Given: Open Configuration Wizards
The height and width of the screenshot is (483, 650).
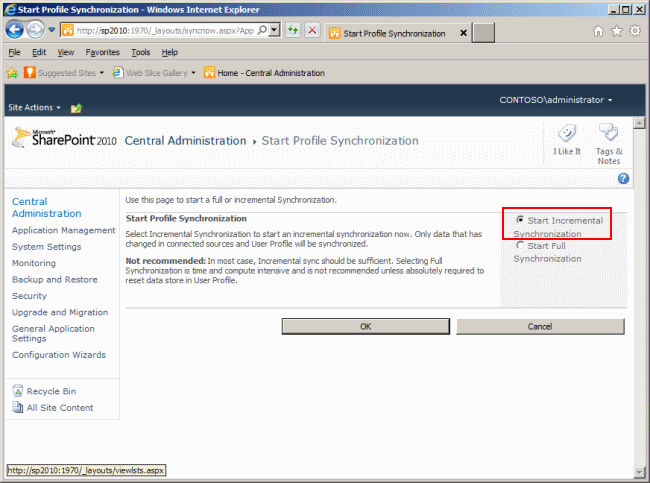Looking at the screenshot, I should point(59,355).
